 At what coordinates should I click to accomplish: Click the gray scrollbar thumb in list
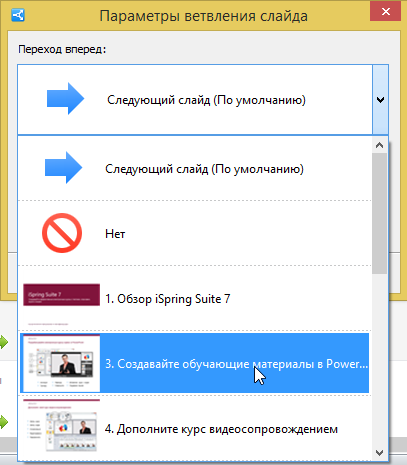pos(379,213)
